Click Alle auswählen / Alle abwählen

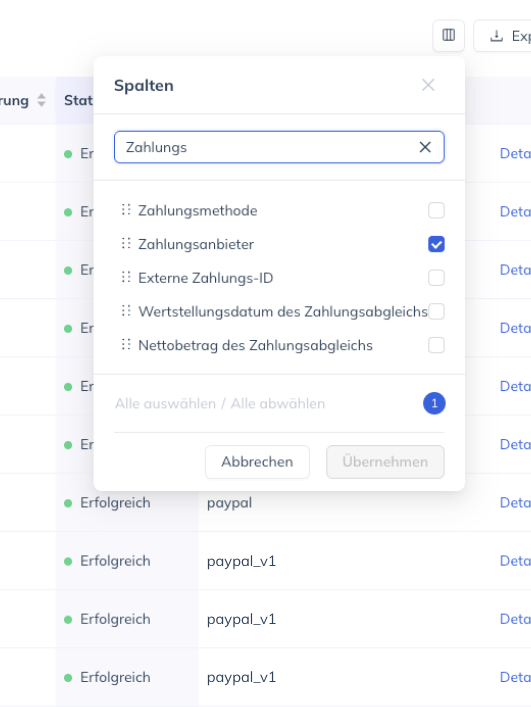220,404
